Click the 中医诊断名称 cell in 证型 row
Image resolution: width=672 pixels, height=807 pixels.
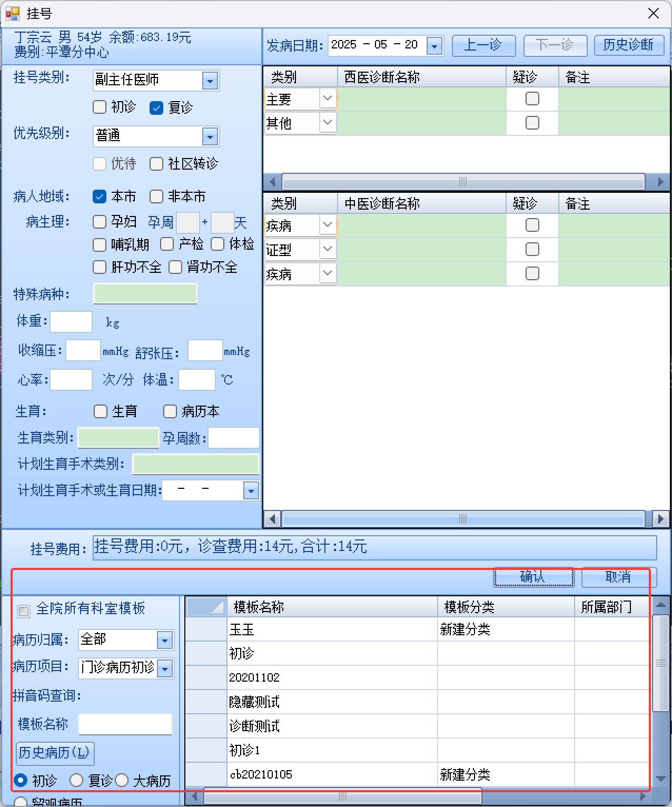(x=422, y=249)
